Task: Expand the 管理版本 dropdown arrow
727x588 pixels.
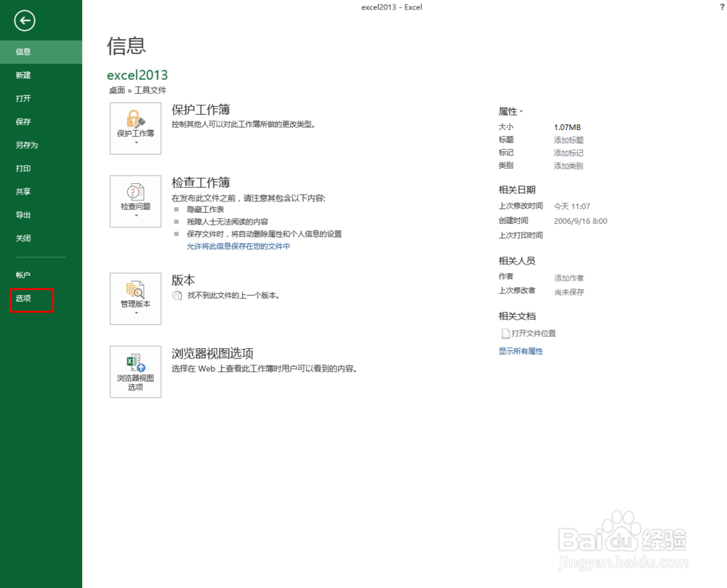Action: pyautogui.click(x=135, y=314)
